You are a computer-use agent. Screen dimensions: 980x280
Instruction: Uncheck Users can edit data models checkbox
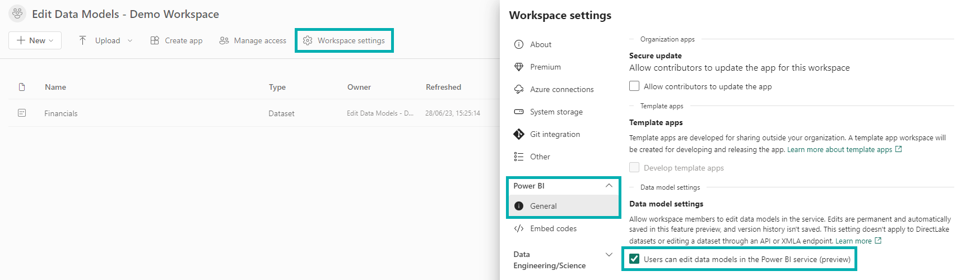pyautogui.click(x=634, y=259)
